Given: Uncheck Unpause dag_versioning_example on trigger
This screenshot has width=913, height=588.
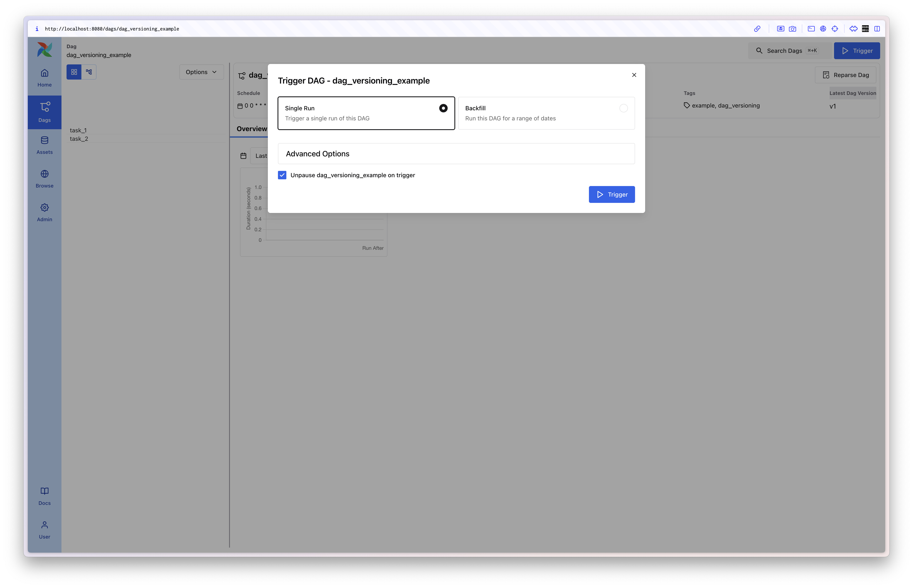Looking at the screenshot, I should pyautogui.click(x=282, y=175).
